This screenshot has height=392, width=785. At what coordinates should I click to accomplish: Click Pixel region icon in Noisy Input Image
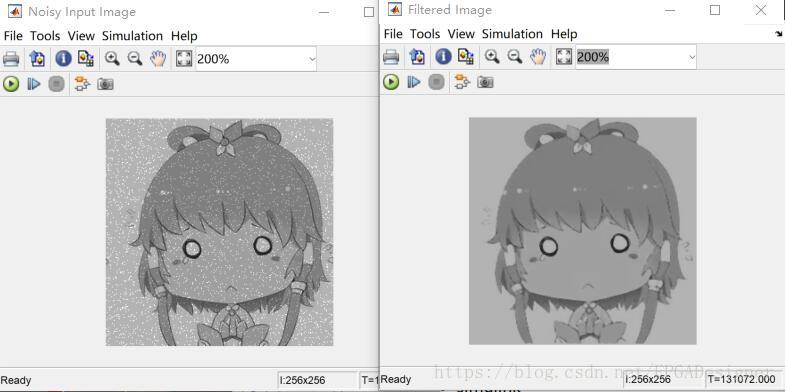86,59
